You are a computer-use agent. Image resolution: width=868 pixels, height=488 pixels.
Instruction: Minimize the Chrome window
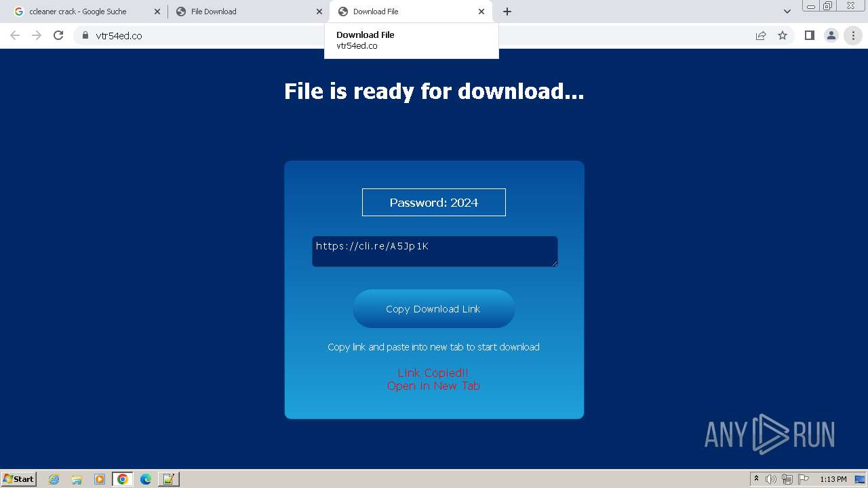[811, 5]
